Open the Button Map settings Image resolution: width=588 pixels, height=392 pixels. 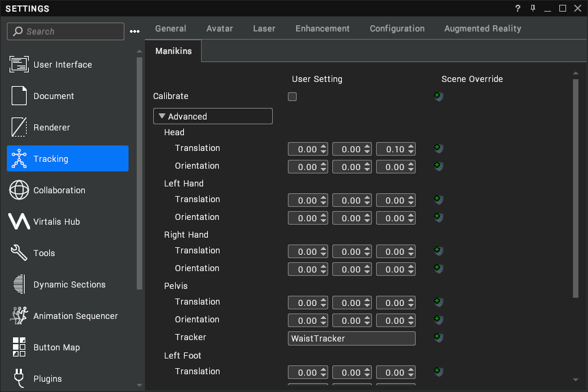click(56, 348)
